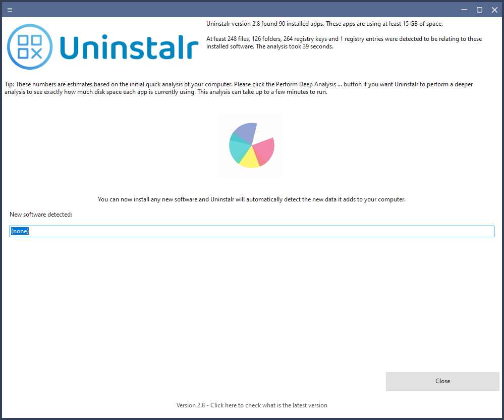
Task: Check the latest version via bottom link
Action: pos(252,405)
